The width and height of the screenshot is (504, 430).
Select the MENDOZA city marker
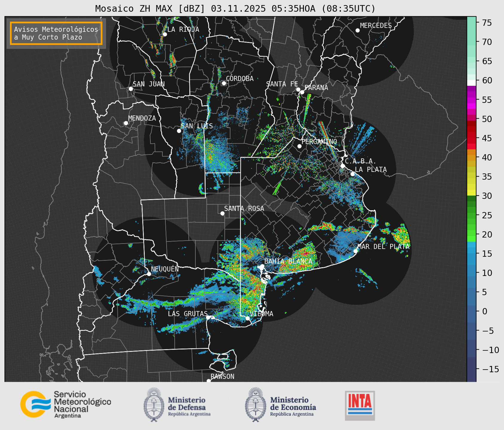coord(126,123)
